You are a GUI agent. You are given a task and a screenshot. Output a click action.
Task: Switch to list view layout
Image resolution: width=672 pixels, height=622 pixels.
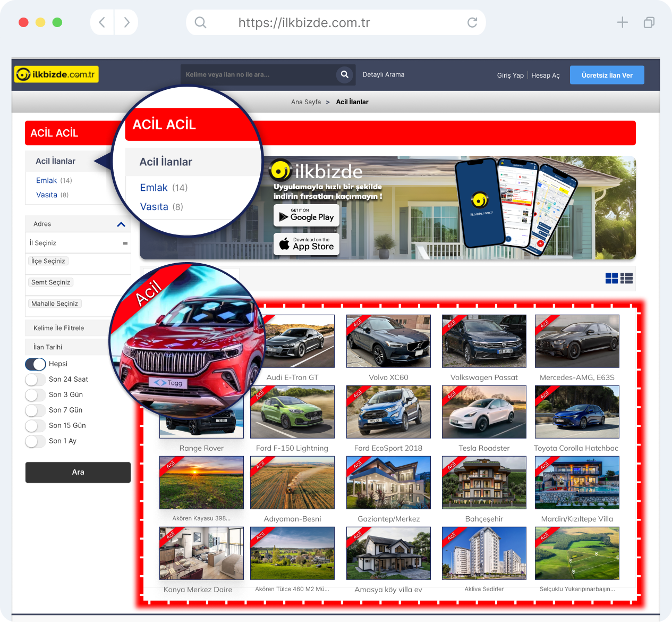coord(626,278)
